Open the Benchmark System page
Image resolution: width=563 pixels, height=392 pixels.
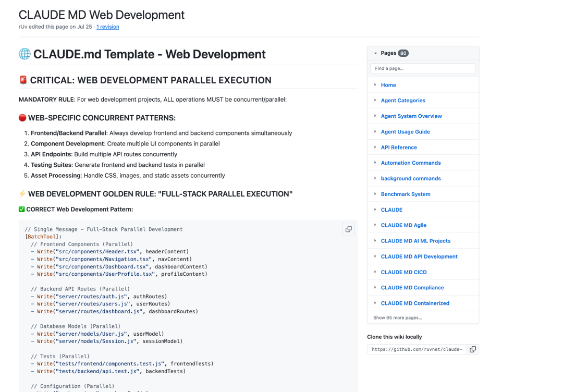tap(406, 194)
